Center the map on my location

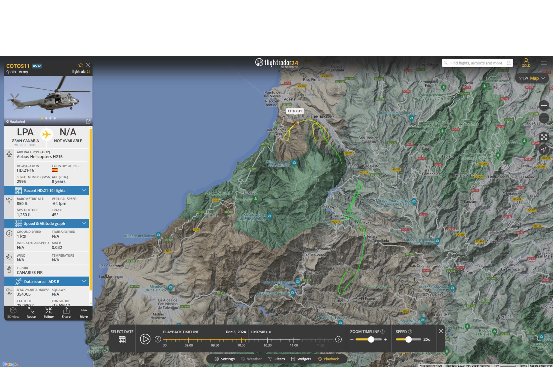tap(544, 150)
